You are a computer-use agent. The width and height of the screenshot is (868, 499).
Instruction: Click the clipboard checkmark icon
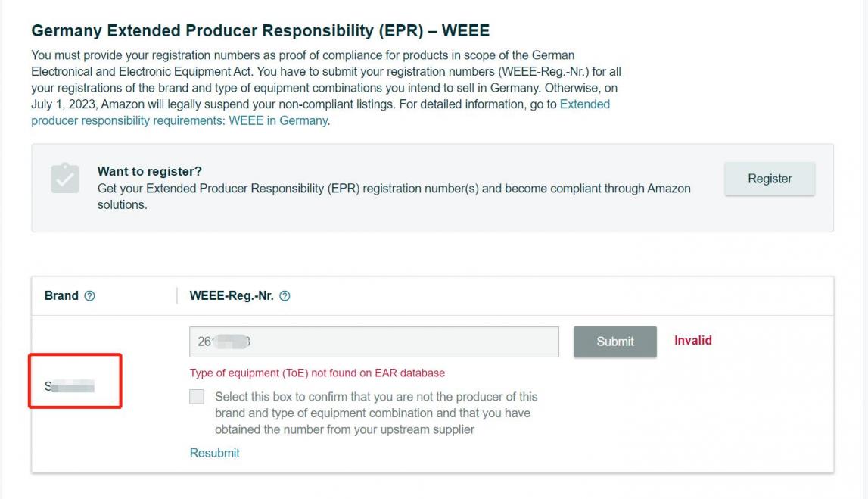tap(64, 178)
